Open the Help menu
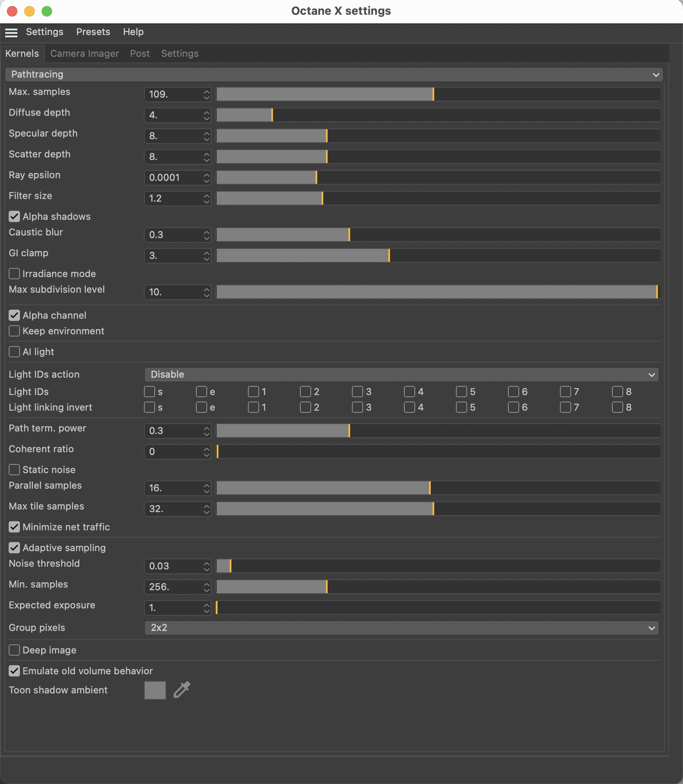 point(133,32)
